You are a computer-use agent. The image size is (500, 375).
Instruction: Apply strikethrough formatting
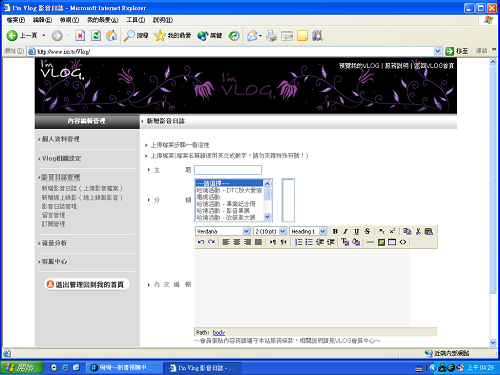point(367,231)
